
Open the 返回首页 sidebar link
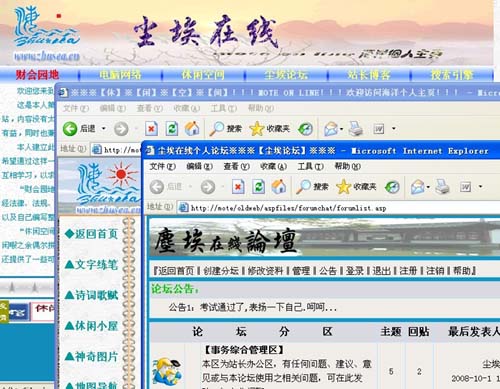point(91,234)
